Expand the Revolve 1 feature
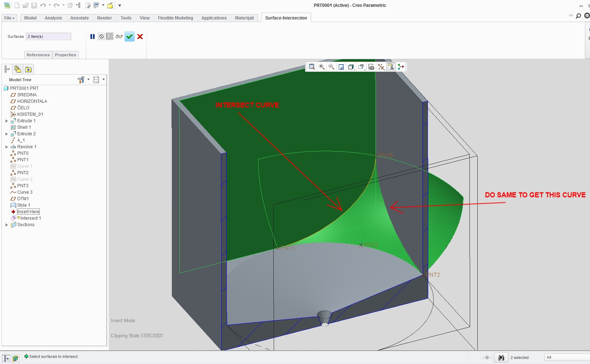The height and width of the screenshot is (364, 590). (6, 147)
